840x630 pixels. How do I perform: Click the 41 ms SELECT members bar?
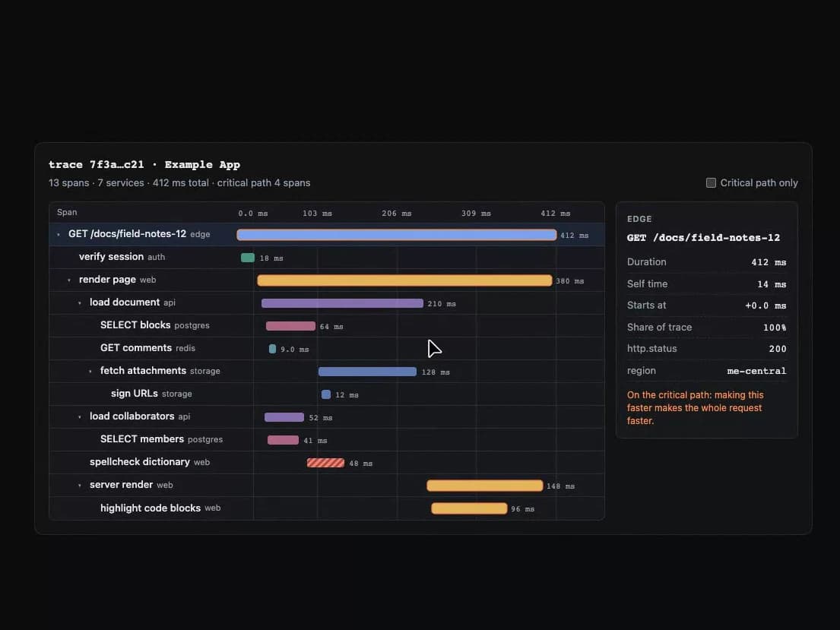point(283,440)
